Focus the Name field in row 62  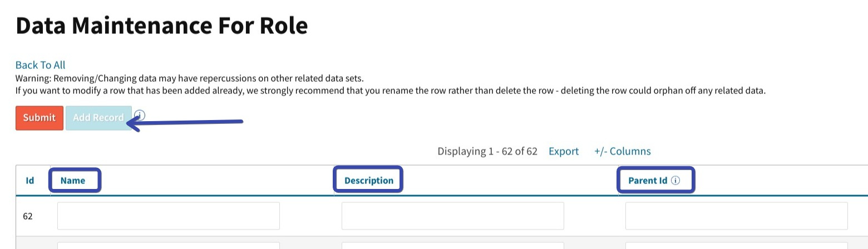click(x=169, y=216)
